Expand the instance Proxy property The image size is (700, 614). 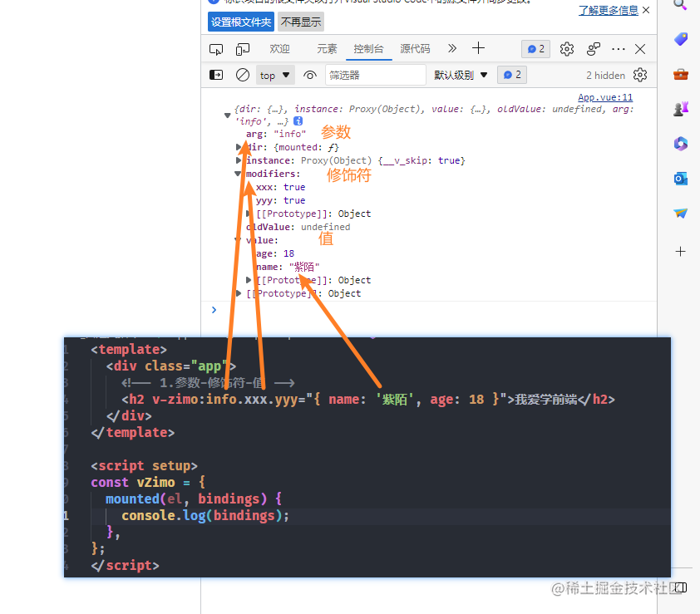click(239, 160)
